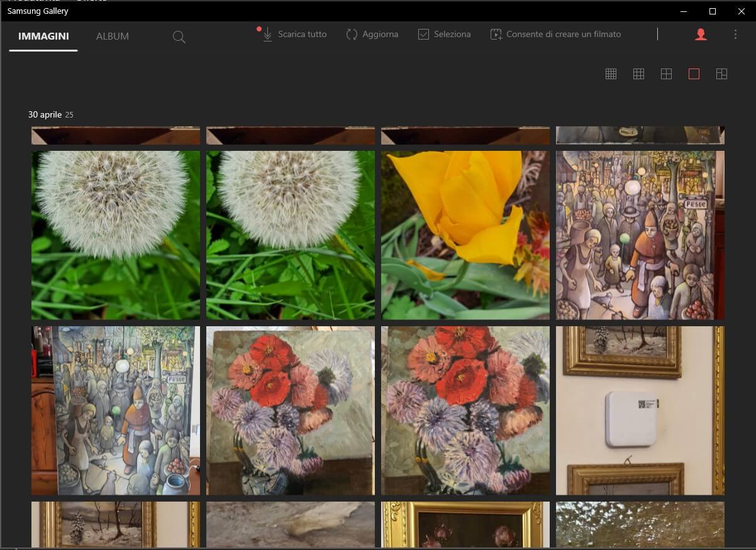Open the wall thermostat photo
The width and height of the screenshot is (756, 550).
[640, 410]
